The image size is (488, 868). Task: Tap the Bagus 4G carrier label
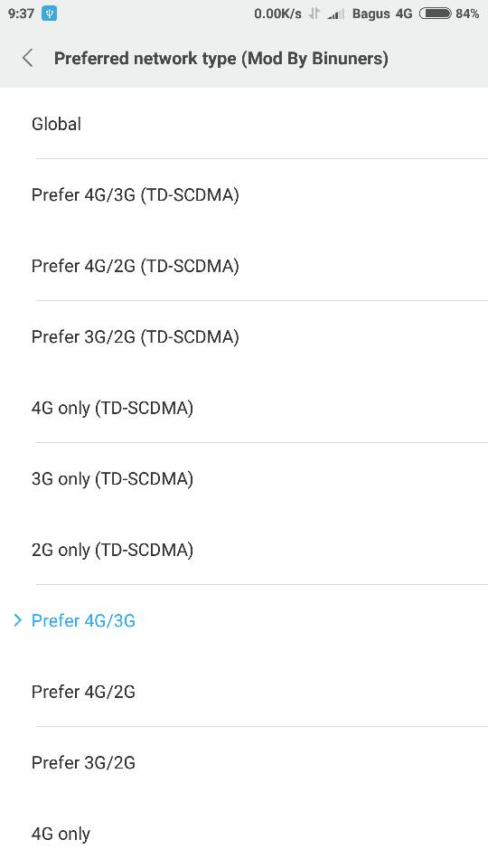(382, 14)
